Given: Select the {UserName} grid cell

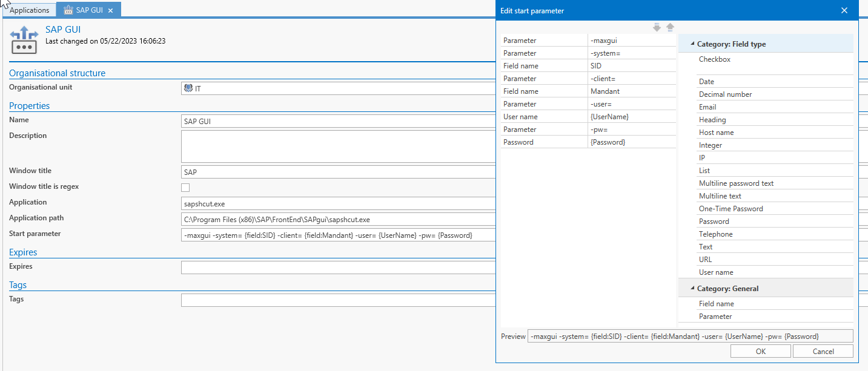Looking at the screenshot, I should click(632, 117).
